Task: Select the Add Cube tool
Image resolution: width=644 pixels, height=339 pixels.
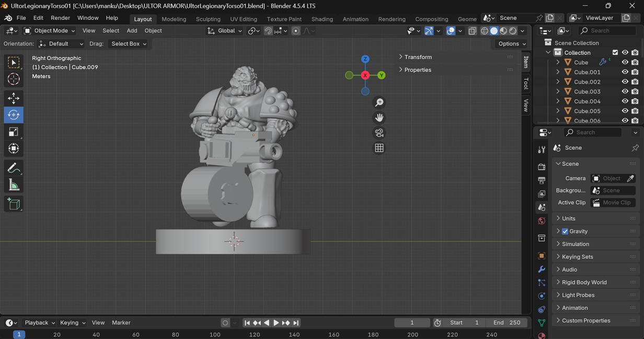Action: [x=14, y=203]
